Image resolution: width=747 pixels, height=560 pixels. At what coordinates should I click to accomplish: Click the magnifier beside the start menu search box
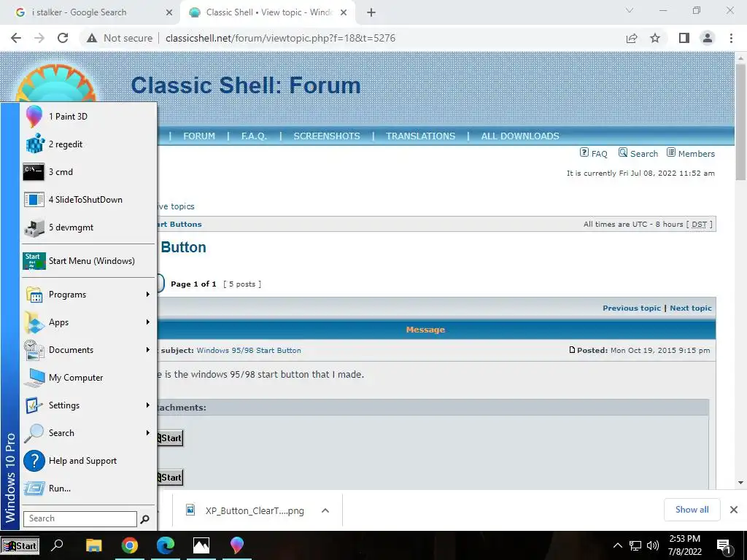click(x=145, y=519)
